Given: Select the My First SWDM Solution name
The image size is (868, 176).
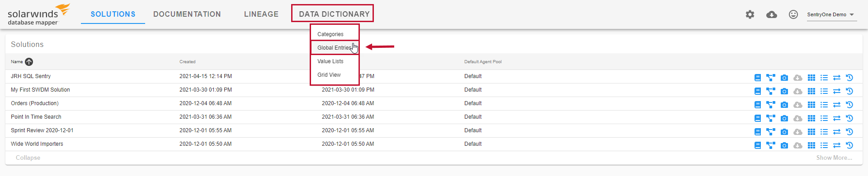Looking at the screenshot, I should click(40, 90).
